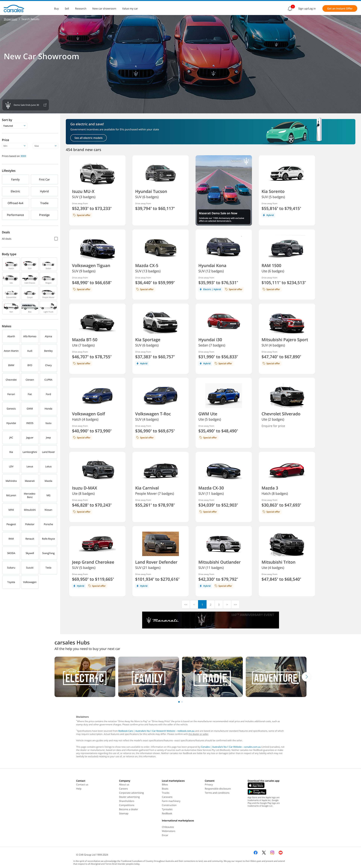Viewport: 361px width, 868px height.
Task: Open the Facebook icon in footer
Action: (255, 852)
